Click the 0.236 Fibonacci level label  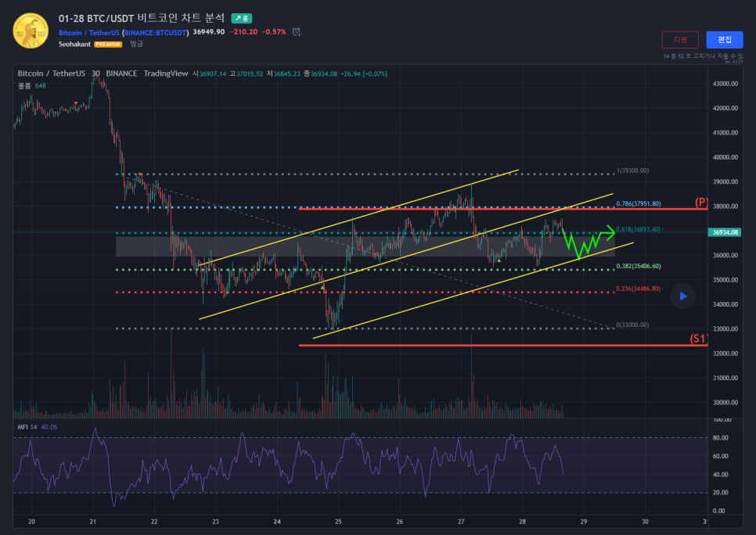pos(639,289)
